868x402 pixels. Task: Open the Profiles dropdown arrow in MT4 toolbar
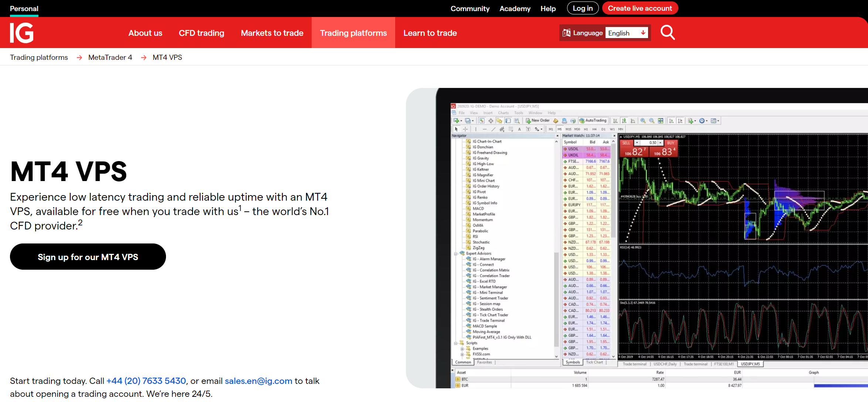point(473,121)
